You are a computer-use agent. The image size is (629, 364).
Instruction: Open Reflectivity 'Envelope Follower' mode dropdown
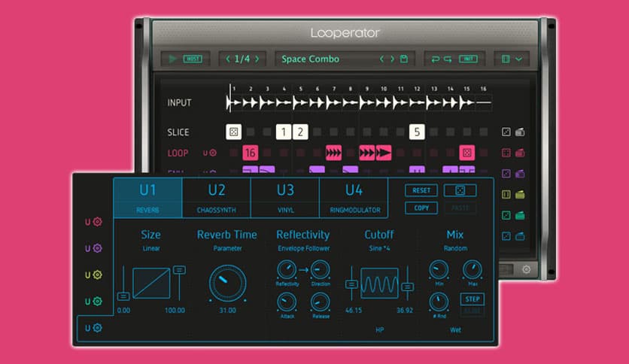[x=304, y=248]
